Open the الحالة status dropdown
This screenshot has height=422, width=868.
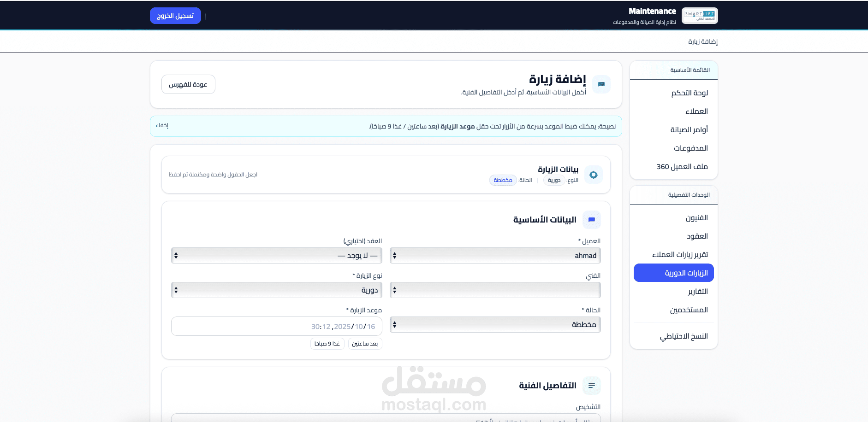[495, 325]
